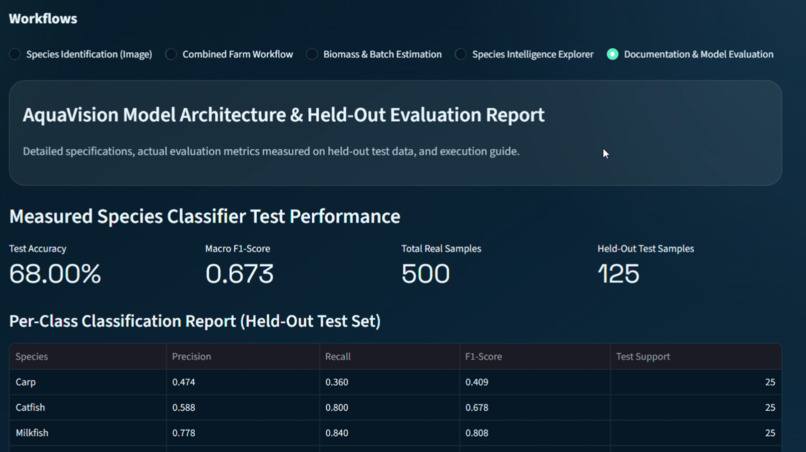
Task: Click the Workflows section heading
Action: pyautogui.click(x=43, y=19)
